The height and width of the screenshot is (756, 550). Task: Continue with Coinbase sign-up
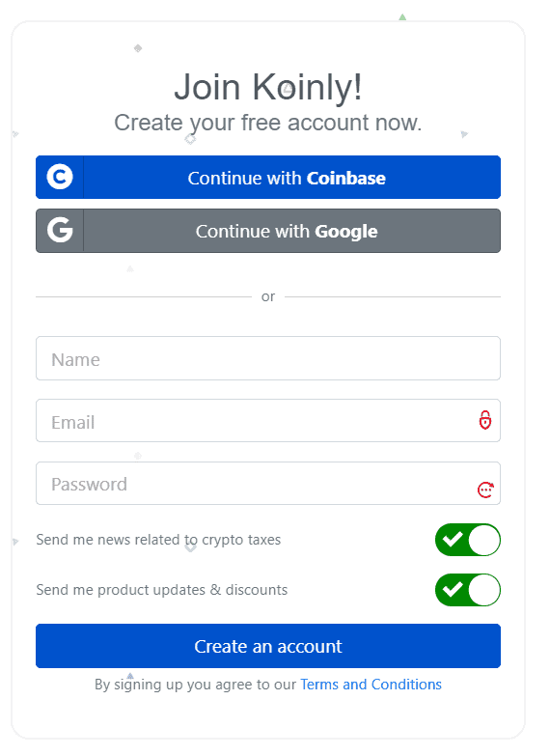268,177
